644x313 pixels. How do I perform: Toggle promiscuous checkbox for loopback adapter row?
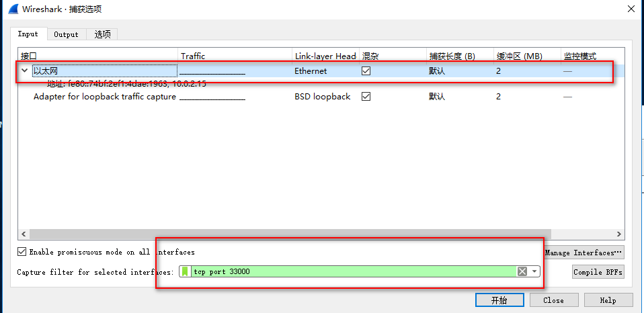pos(366,97)
